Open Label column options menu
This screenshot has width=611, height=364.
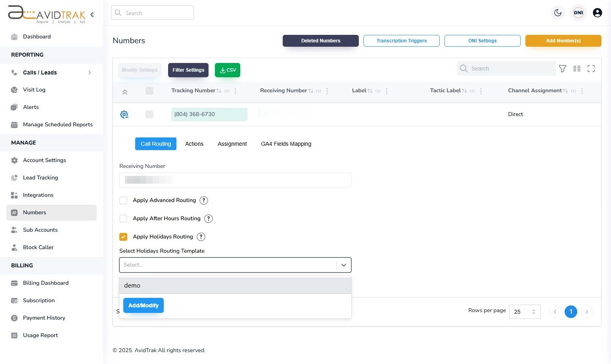[x=387, y=91]
